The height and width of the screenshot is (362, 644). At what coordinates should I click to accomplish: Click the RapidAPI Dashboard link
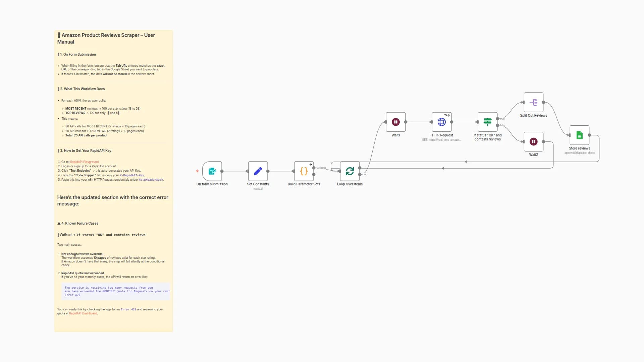pos(83,313)
